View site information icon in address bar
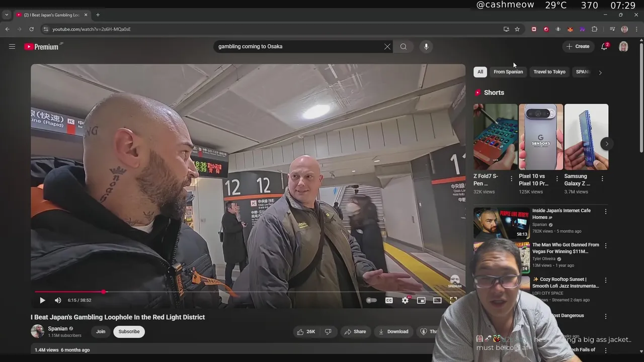Image resolution: width=644 pixels, height=362 pixels. (x=46, y=29)
